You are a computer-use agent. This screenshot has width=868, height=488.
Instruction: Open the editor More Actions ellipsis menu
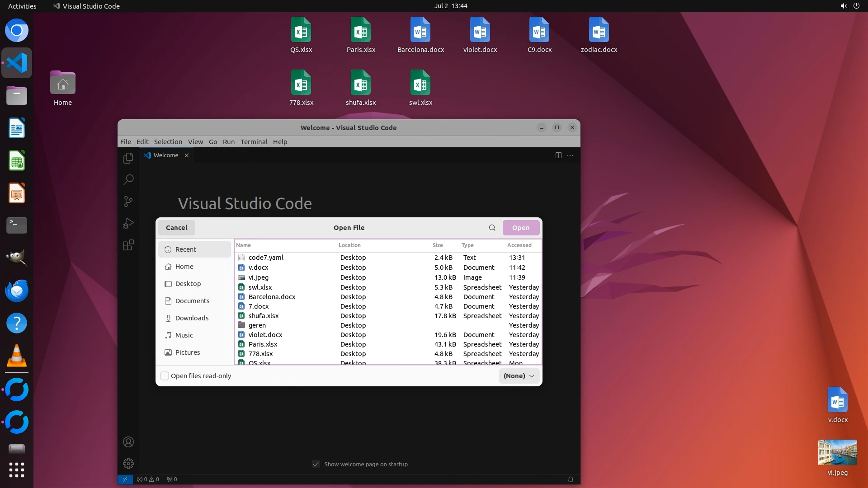570,155
